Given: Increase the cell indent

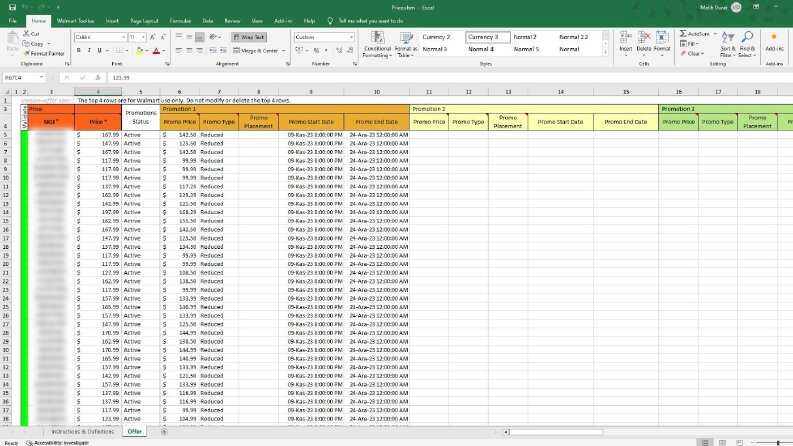Looking at the screenshot, I should (223, 51).
